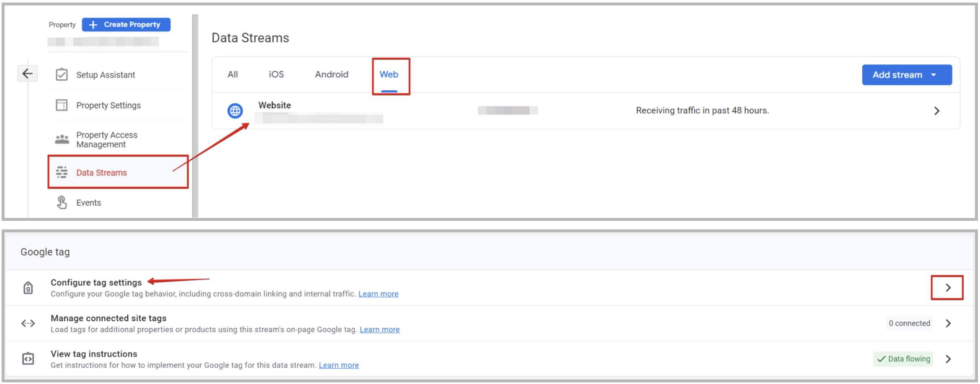The width and height of the screenshot is (980, 384).
Task: Click the Website globe icon
Action: [x=235, y=111]
